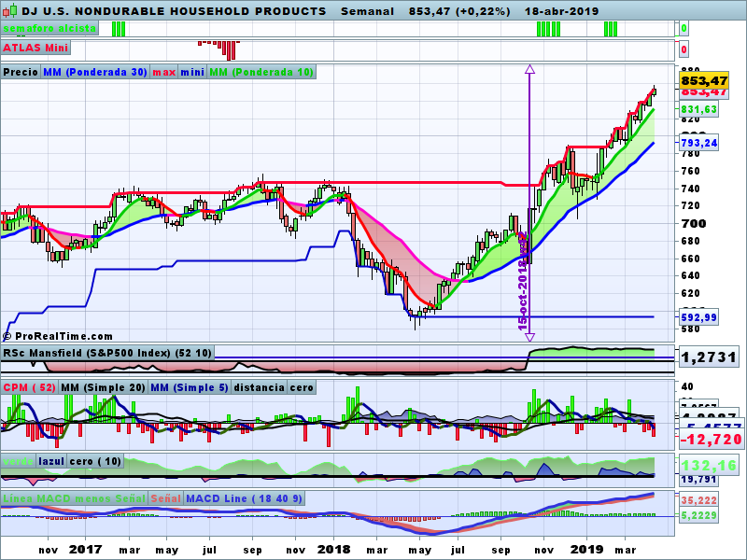Click the '19,791' value box
Image resolution: width=747 pixels, height=560 pixels.
(x=698, y=479)
